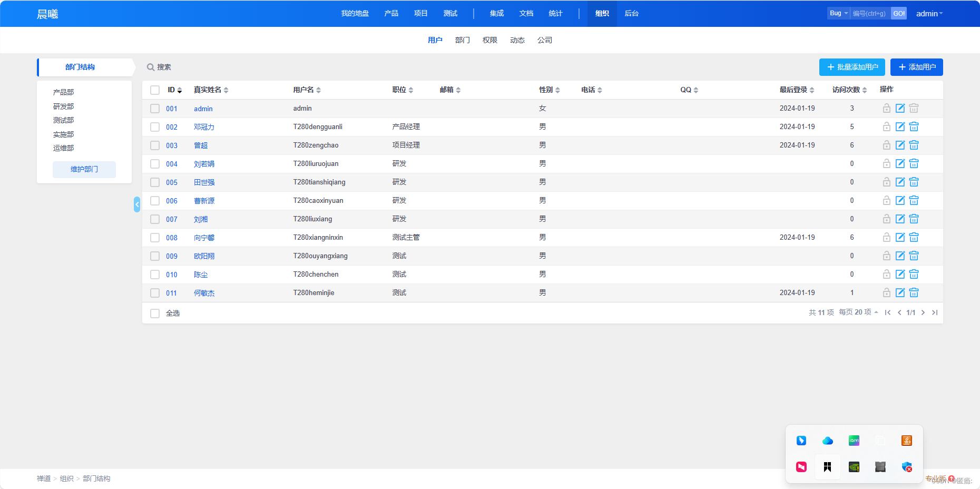Jump to last page arrow
Viewport: 980px width, 489px height.
[x=935, y=312]
